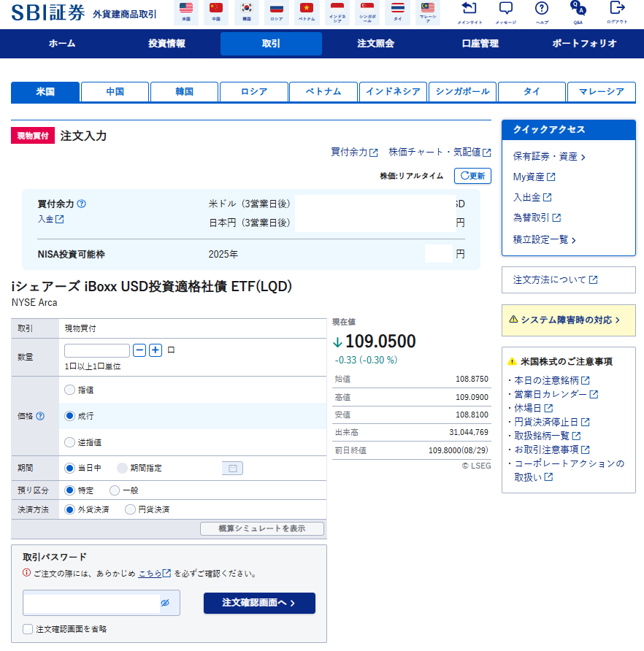Select 成行 price option
644x651 pixels.
(70, 416)
